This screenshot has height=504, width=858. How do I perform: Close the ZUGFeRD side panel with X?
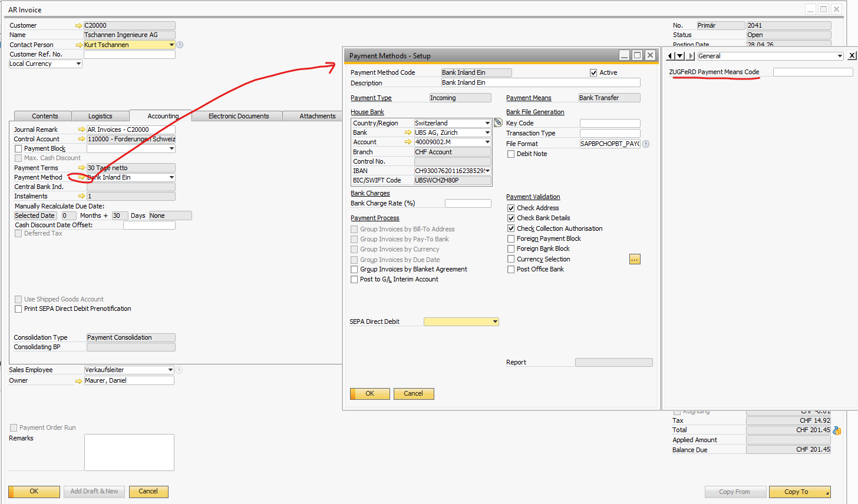(852, 56)
